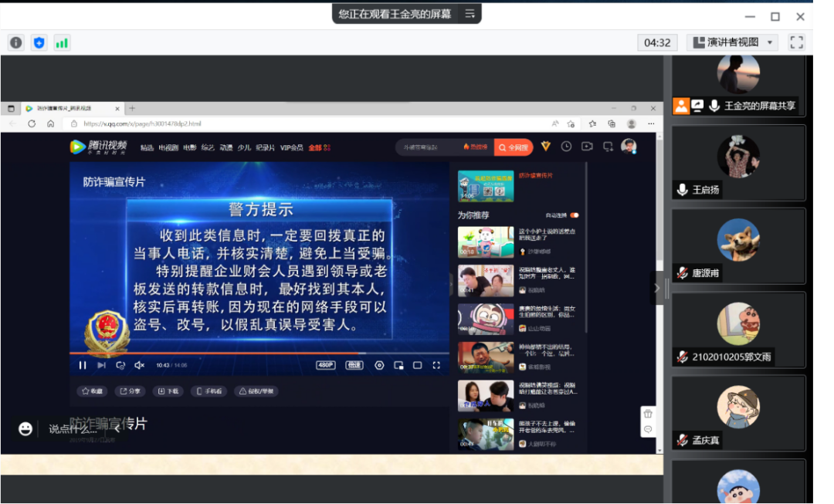The height and width of the screenshot is (504, 834).
Task: Open the browser profile avatar
Action: click(x=632, y=123)
